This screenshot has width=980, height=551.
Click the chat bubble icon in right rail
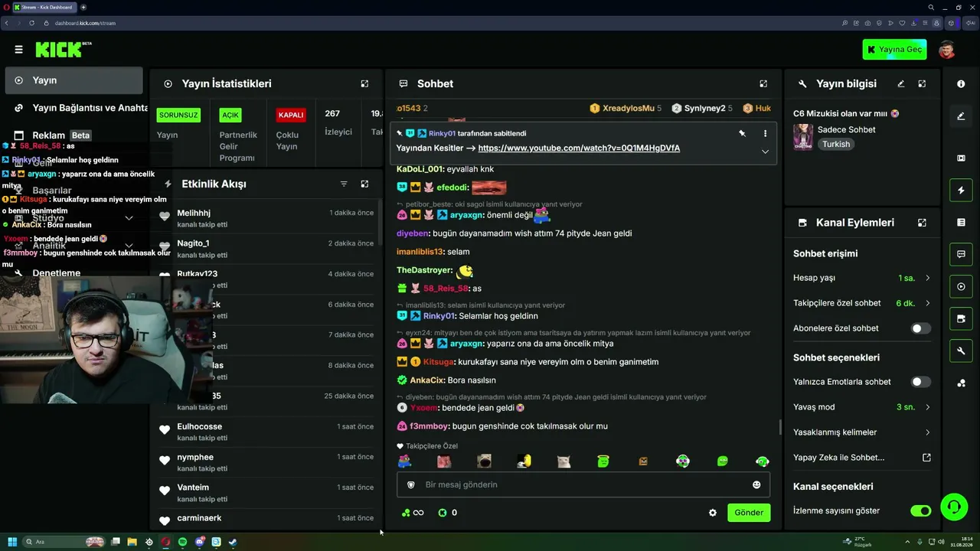(961, 254)
